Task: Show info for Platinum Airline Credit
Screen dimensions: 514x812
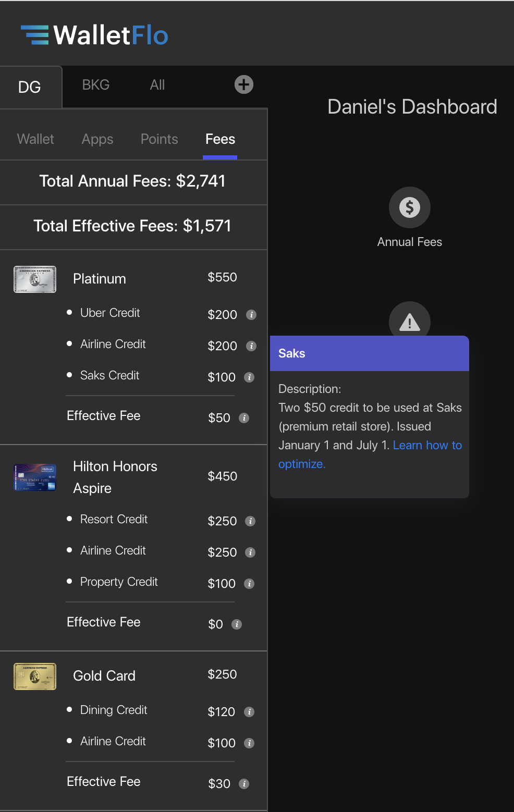Action: coord(251,346)
